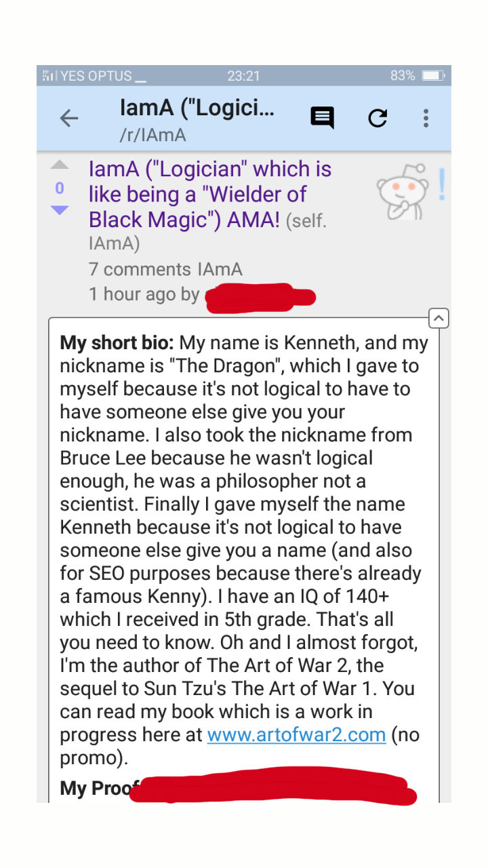The image size is (488, 868).
Task: Tap the signal strength icon
Action: (49, 76)
